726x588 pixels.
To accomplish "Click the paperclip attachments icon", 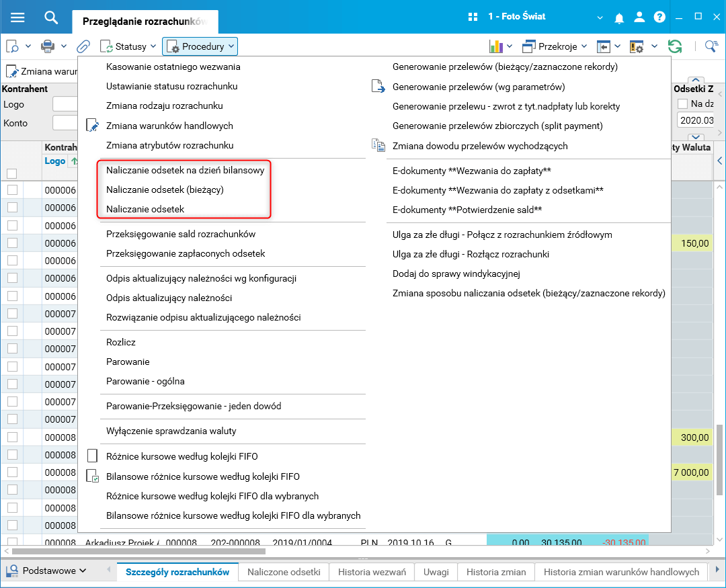I will point(83,46).
